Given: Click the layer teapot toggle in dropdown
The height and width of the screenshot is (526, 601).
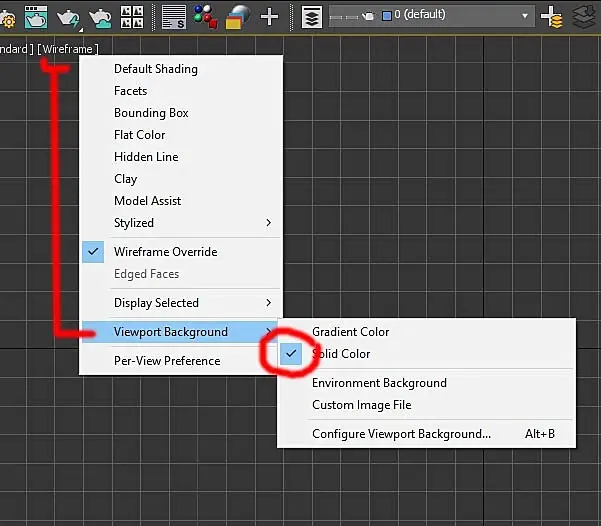Looking at the screenshot, I should click(x=368, y=16).
